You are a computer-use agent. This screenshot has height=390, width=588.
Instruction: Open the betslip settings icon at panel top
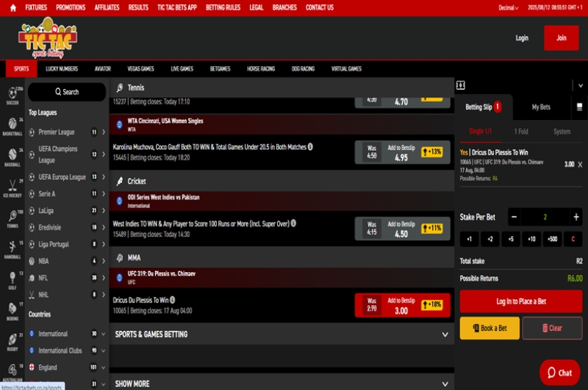coord(460,85)
